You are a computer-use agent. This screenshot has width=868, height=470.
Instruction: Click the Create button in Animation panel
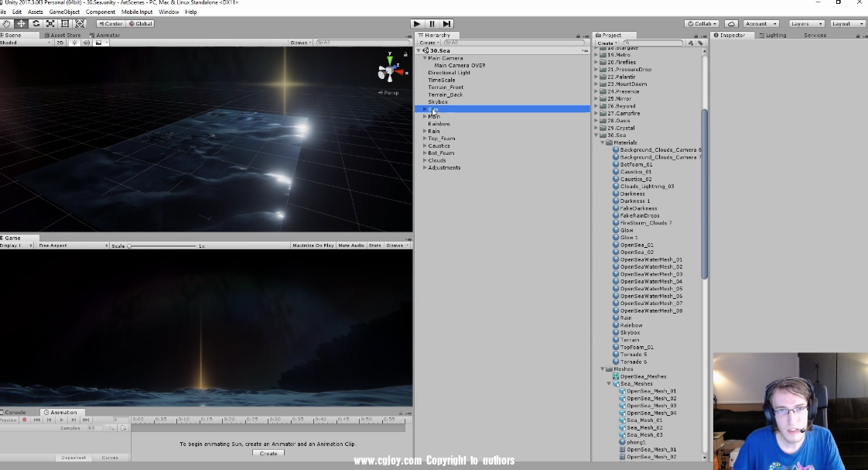(x=268, y=453)
